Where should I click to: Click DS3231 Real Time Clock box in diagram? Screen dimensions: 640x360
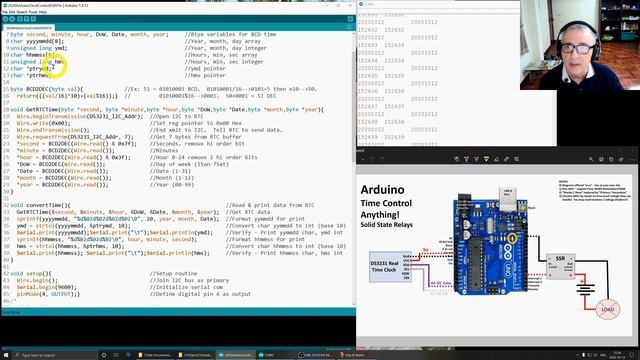(x=390, y=267)
